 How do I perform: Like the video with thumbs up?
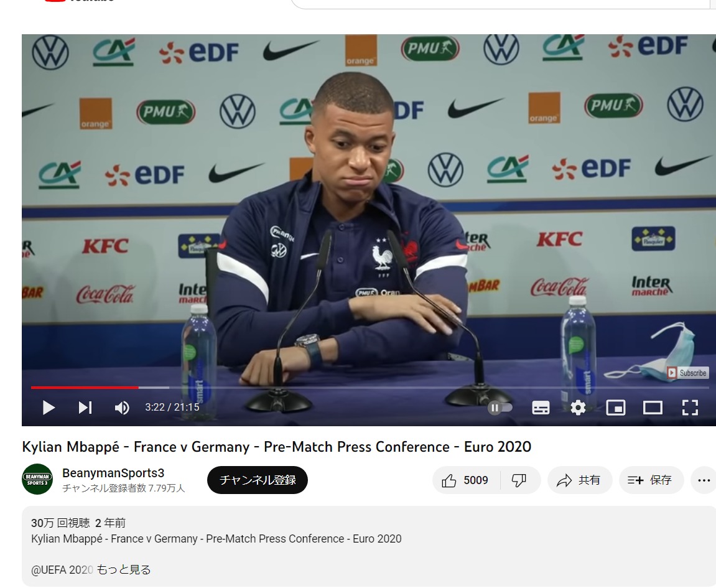(465, 480)
